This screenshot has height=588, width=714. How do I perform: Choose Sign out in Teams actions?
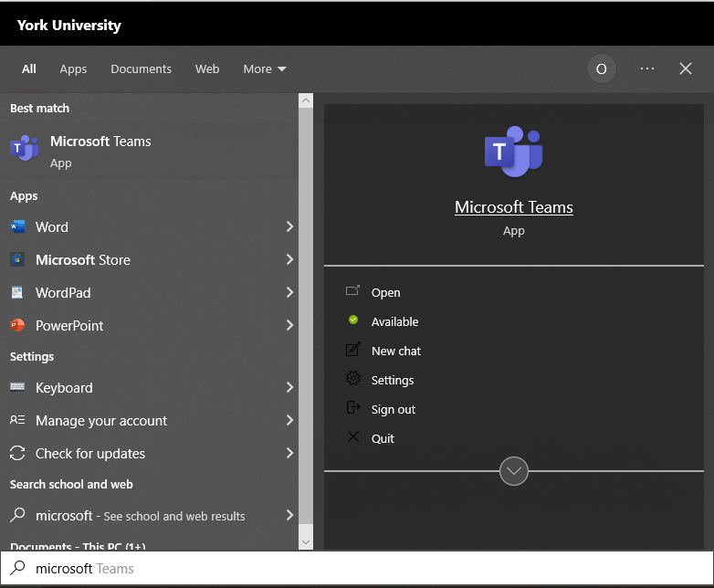coord(394,409)
